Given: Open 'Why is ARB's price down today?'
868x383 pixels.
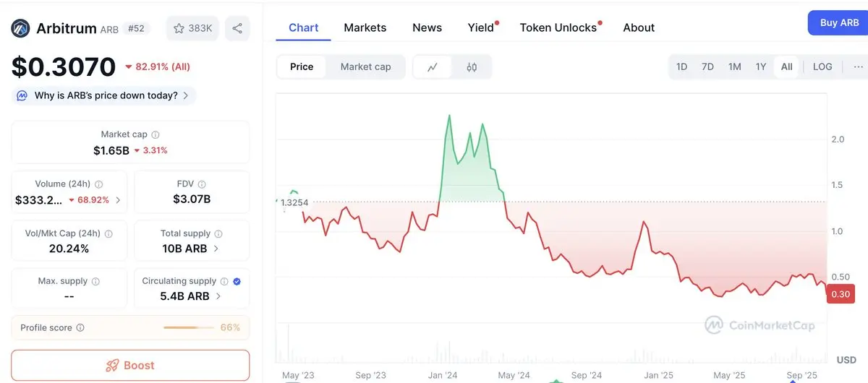Looking at the screenshot, I should click(x=104, y=95).
